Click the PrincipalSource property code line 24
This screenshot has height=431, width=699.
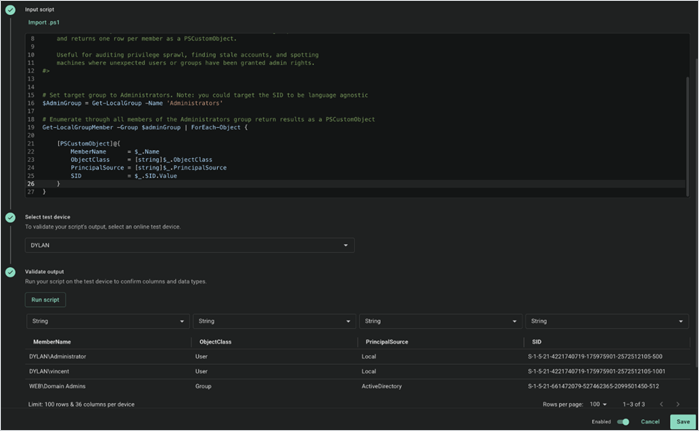(148, 168)
